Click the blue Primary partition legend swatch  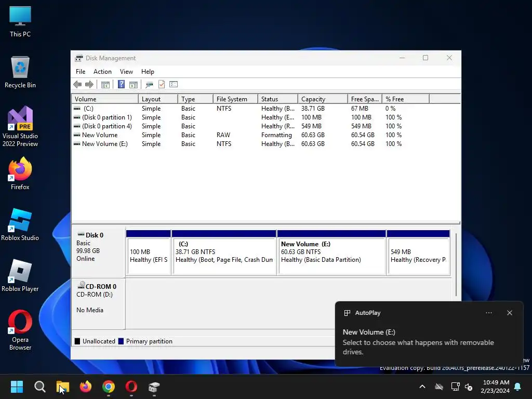click(121, 341)
